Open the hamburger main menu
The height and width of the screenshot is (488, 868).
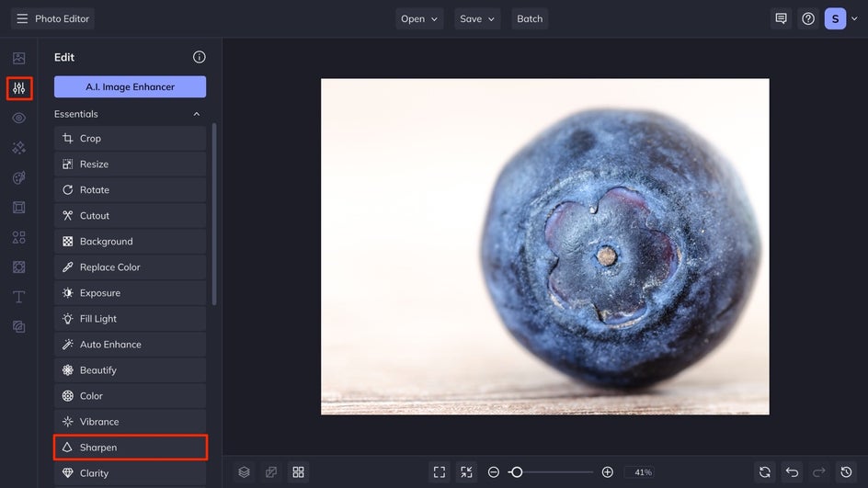(x=22, y=18)
